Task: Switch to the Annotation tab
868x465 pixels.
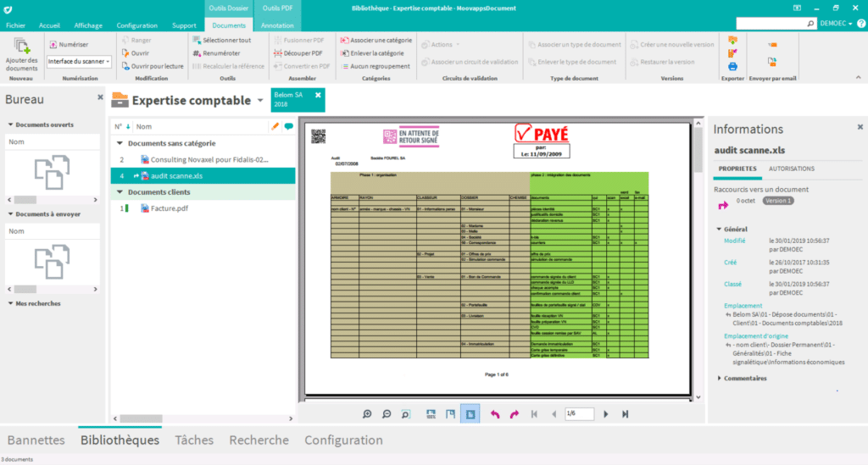Action: coord(277,25)
